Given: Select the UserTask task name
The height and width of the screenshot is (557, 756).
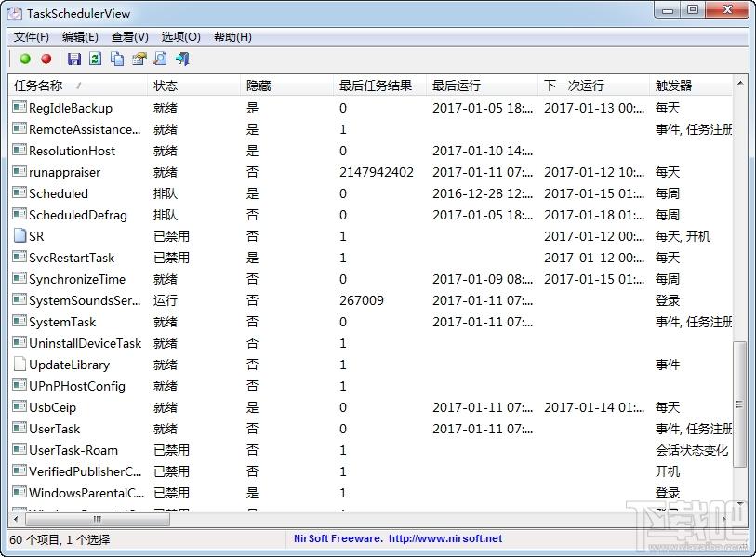Looking at the screenshot, I should (x=55, y=429).
